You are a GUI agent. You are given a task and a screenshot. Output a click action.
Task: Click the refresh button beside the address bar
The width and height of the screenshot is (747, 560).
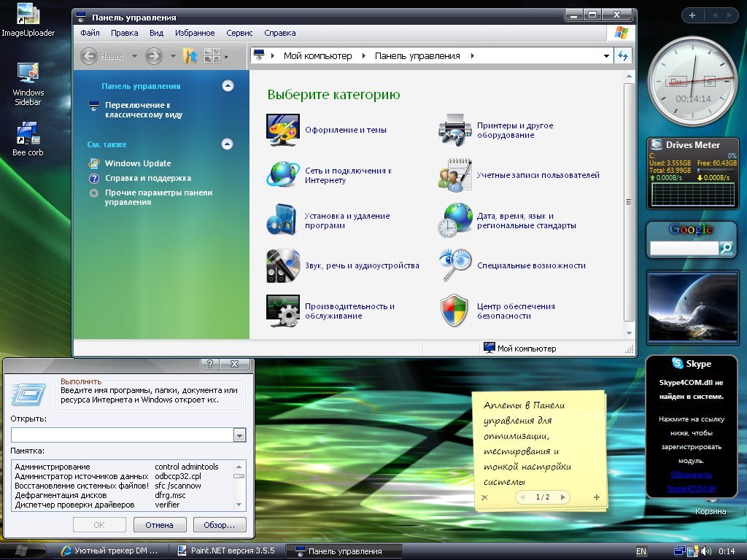pyautogui.click(x=623, y=55)
